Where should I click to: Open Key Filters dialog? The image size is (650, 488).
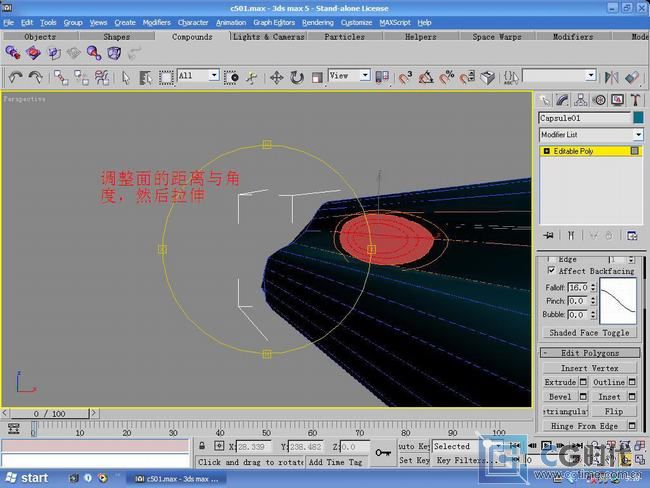point(468,460)
